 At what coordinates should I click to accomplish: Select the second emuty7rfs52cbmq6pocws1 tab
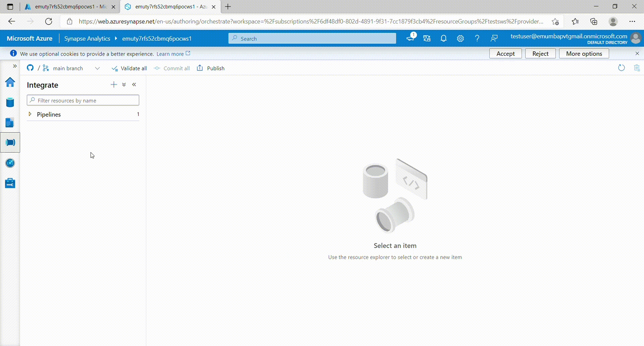(x=171, y=7)
